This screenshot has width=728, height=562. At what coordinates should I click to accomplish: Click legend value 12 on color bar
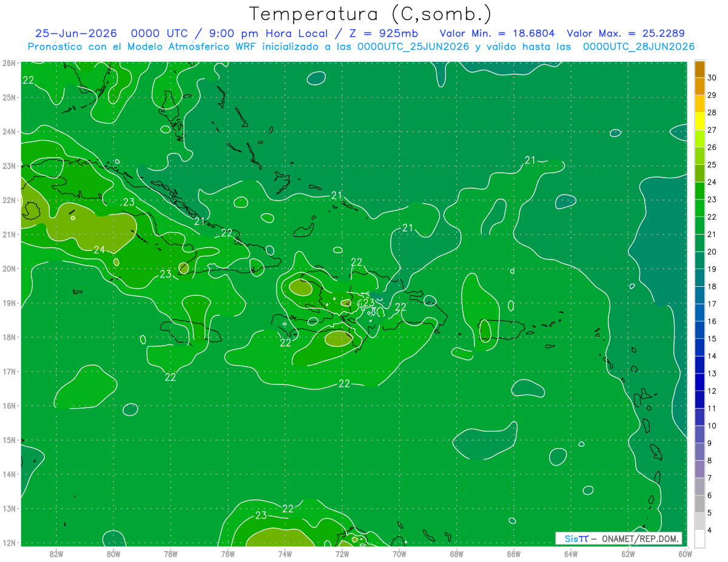(x=712, y=391)
